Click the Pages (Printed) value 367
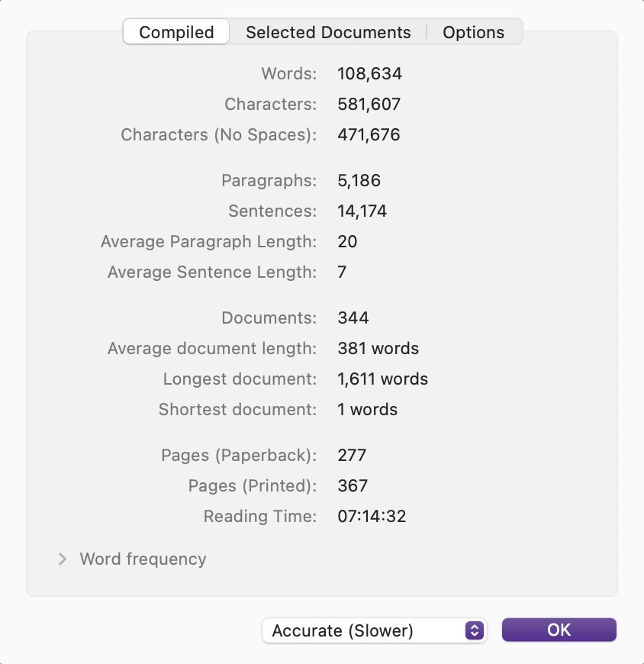Screen dimensions: 644x664 (x=353, y=485)
